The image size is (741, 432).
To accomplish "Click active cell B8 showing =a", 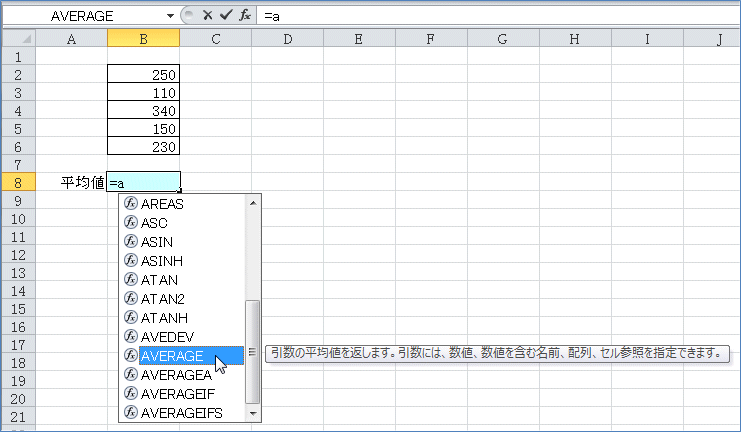I will coord(144,182).
